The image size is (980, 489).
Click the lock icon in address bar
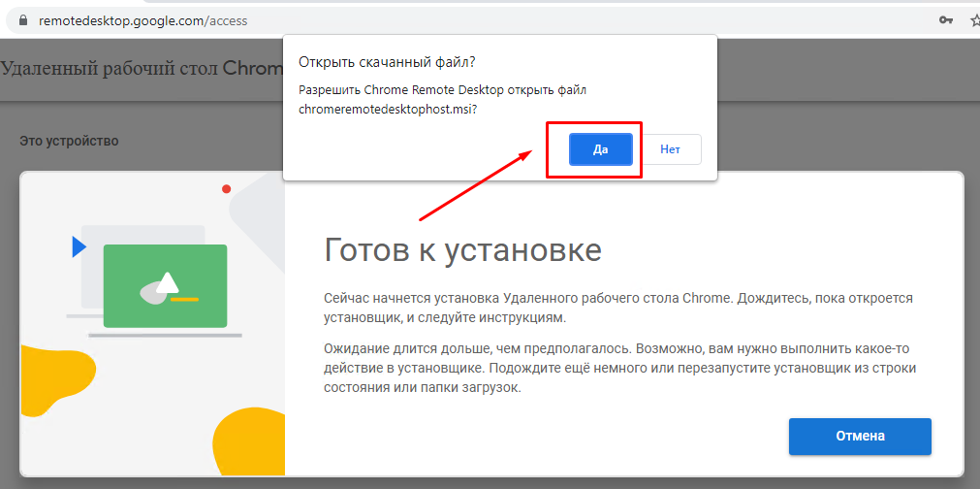click(x=13, y=20)
